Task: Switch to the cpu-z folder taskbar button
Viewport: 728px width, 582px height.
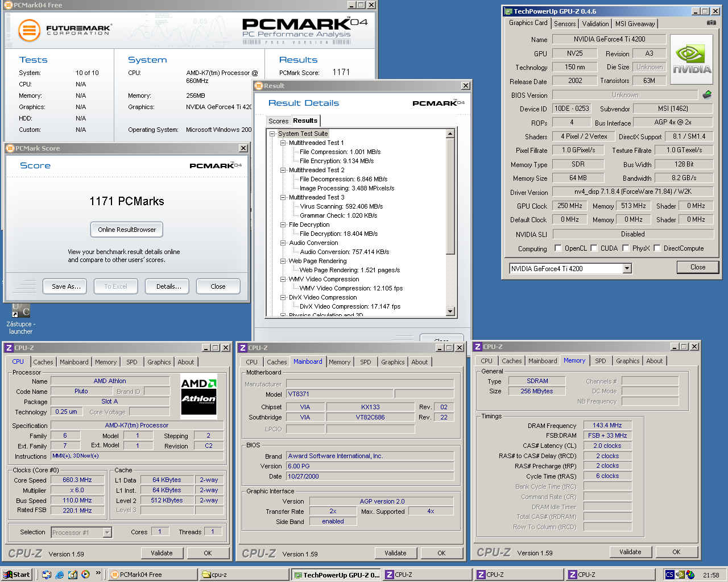Action: point(245,575)
